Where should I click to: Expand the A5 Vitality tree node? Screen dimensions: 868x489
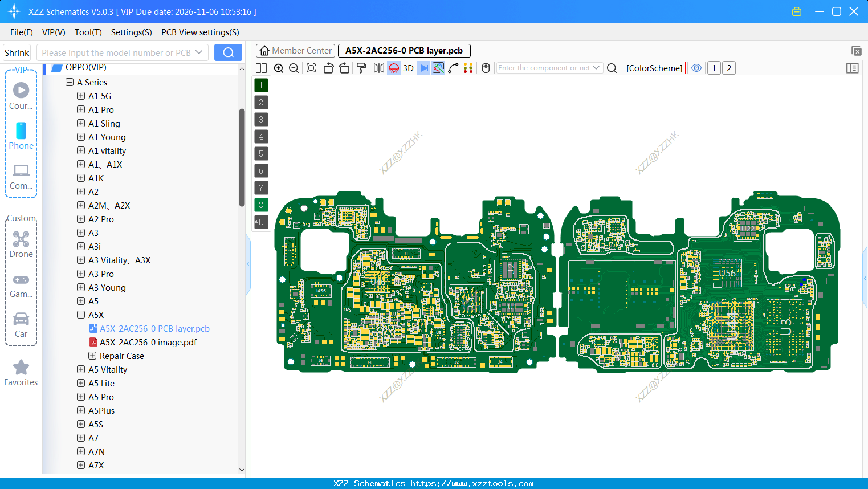pyautogui.click(x=80, y=369)
